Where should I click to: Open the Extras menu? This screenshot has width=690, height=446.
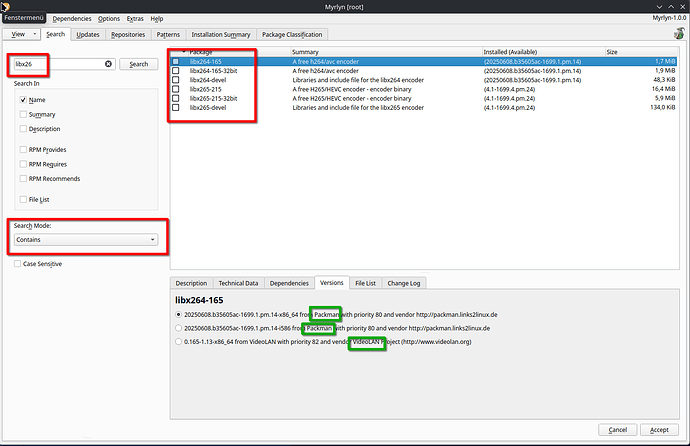[135, 18]
